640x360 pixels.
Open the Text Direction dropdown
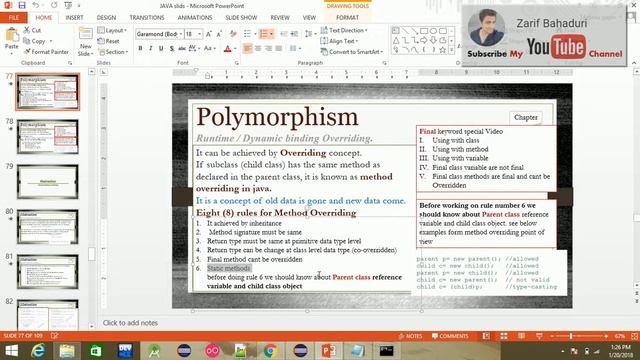click(344, 30)
